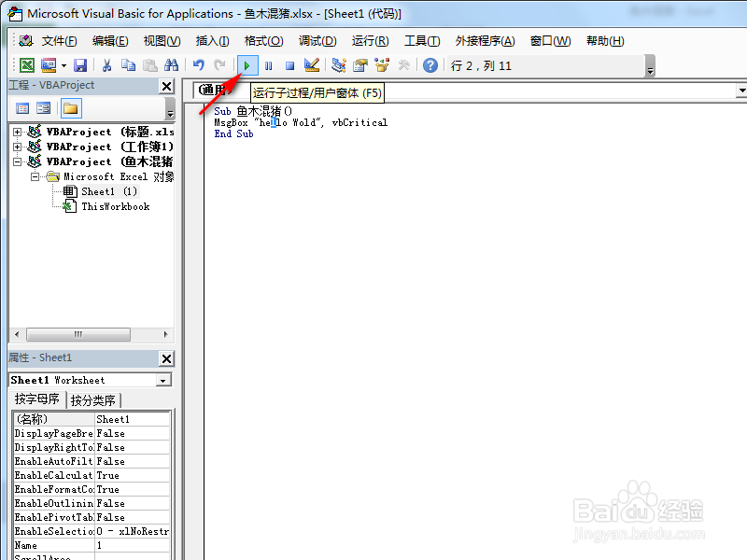Open the VBA system menu icon
747x560 pixels.
coord(26,41)
